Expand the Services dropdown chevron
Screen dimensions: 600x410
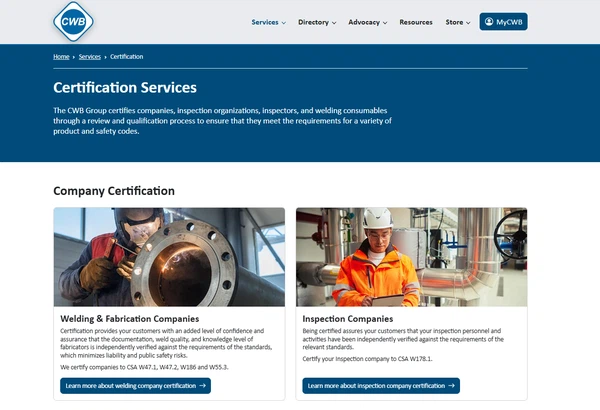tap(284, 22)
